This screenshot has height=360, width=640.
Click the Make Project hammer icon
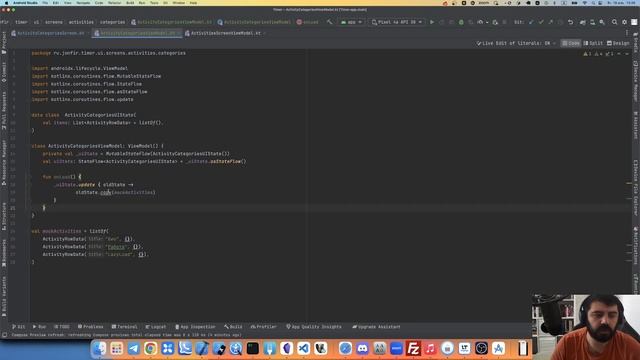(329, 22)
